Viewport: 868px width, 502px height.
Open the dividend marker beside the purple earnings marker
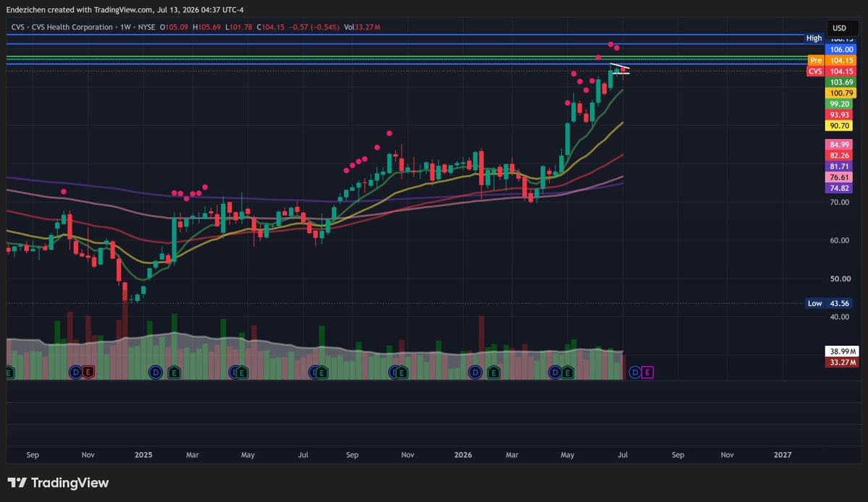point(635,372)
